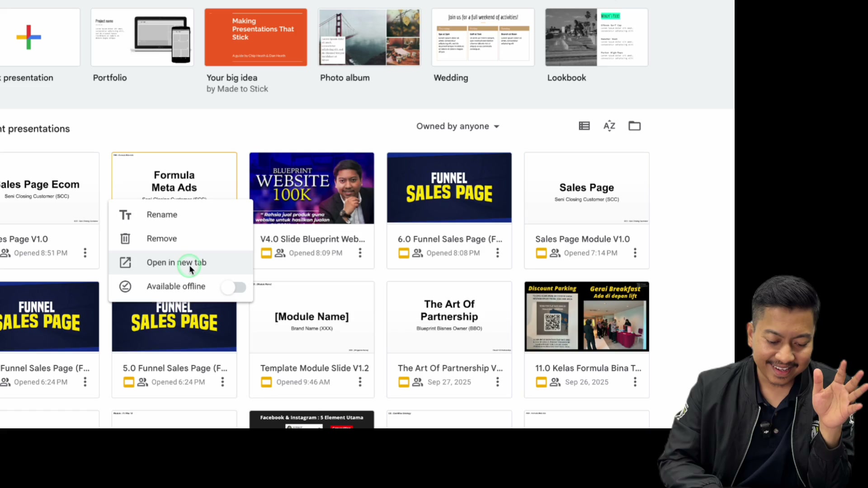
Task: Click the 11.0 Kelas Formula Bina title
Action: point(588,368)
